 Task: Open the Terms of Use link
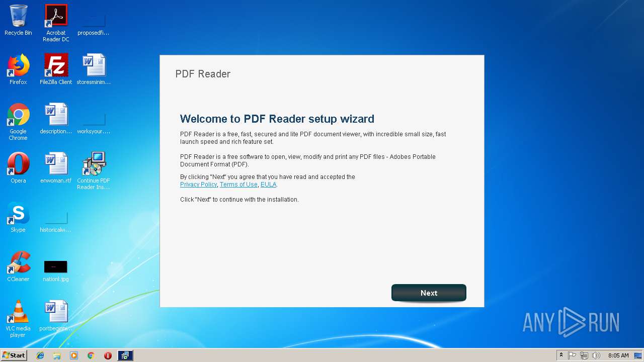[238, 185]
